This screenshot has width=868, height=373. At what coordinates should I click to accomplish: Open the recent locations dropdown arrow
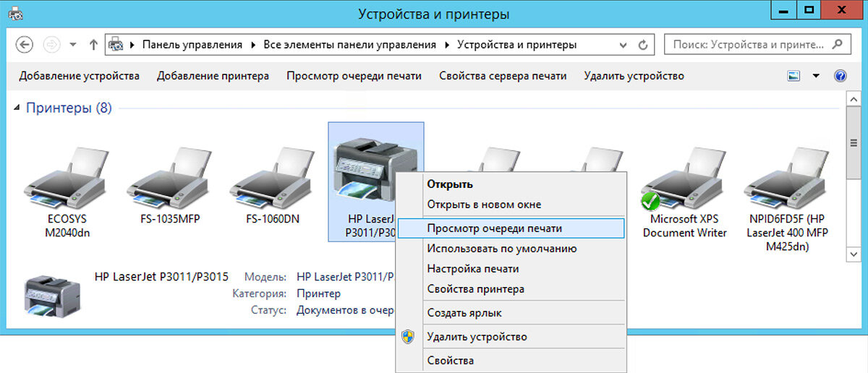pyautogui.click(x=73, y=45)
